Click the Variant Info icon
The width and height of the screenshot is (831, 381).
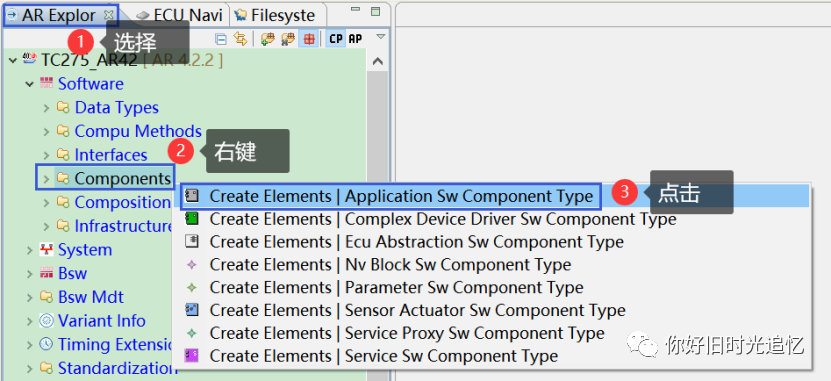pyautogui.click(x=47, y=321)
